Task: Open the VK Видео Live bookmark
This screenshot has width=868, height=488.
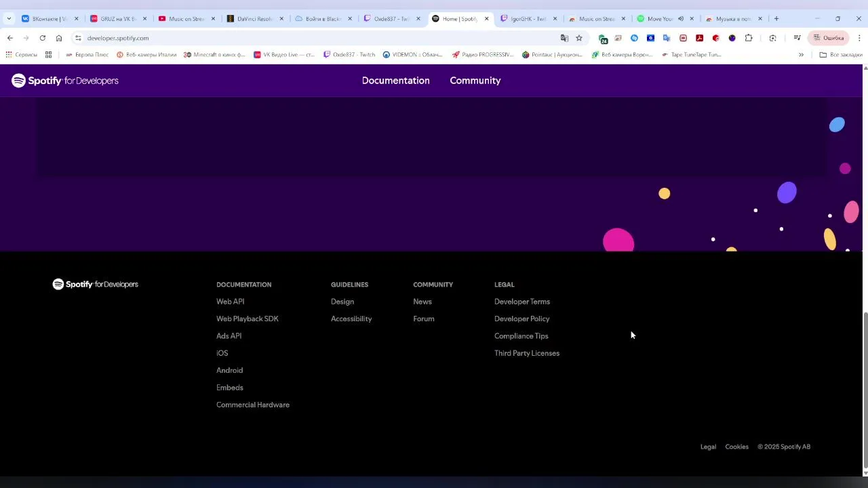Action: (284, 54)
